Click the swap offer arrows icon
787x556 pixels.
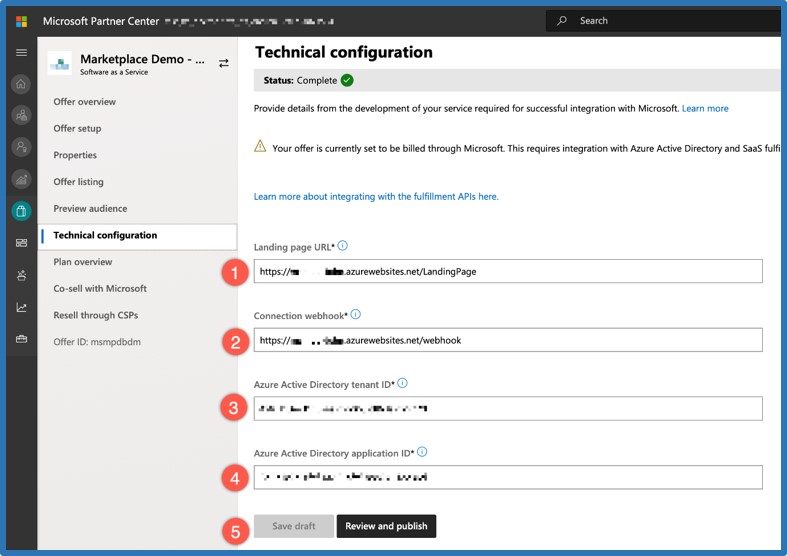pos(224,62)
